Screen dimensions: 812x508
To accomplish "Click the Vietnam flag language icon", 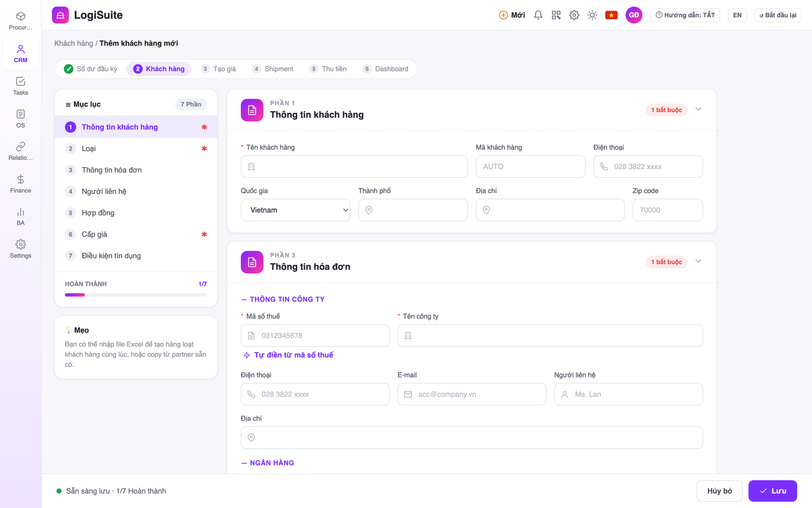I will pyautogui.click(x=612, y=15).
